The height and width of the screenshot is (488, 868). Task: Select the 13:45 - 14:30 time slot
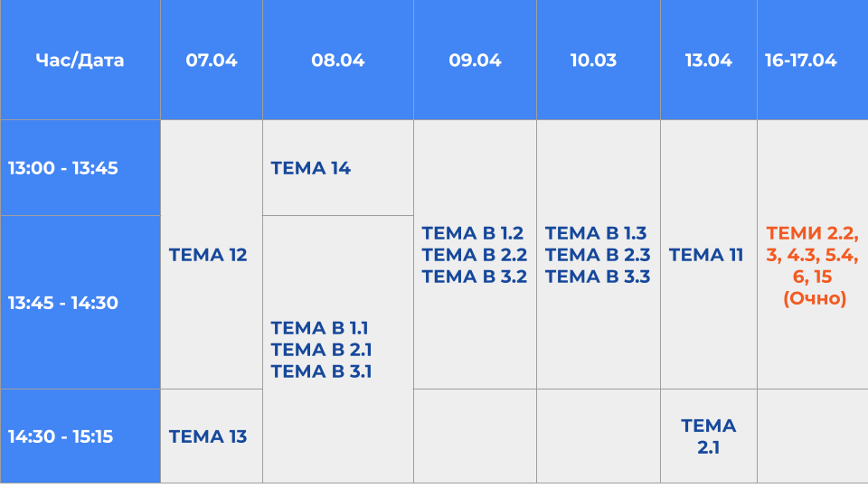[63, 303]
